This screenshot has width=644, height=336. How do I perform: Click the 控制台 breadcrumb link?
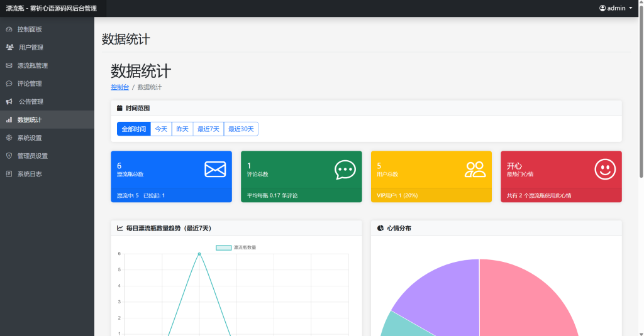click(120, 87)
